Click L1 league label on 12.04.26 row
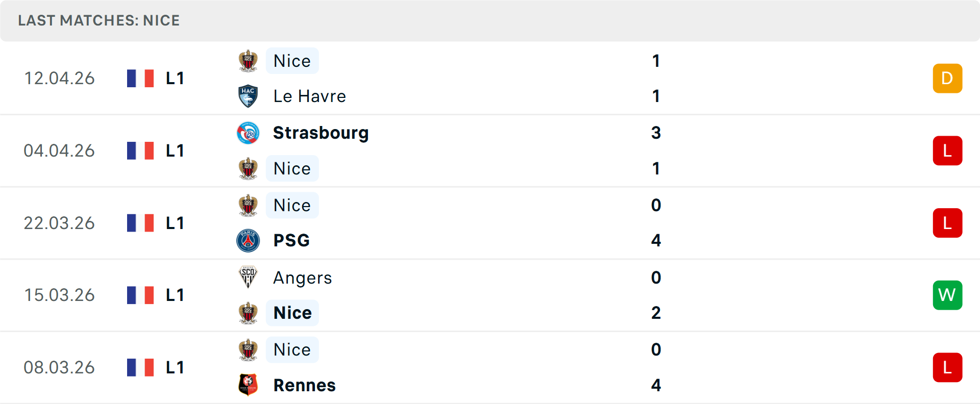This screenshot has width=980, height=404. pos(175,78)
